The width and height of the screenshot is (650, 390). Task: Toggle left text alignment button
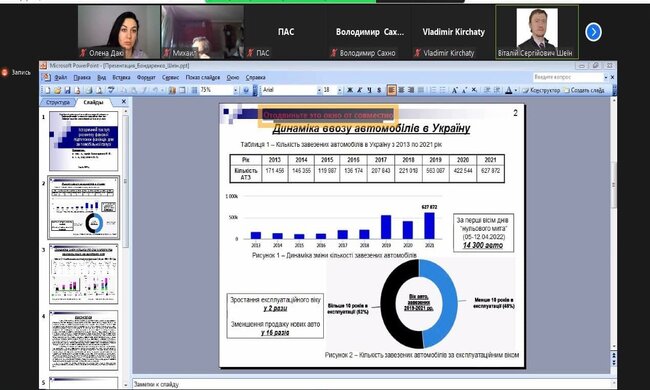tap(391, 90)
